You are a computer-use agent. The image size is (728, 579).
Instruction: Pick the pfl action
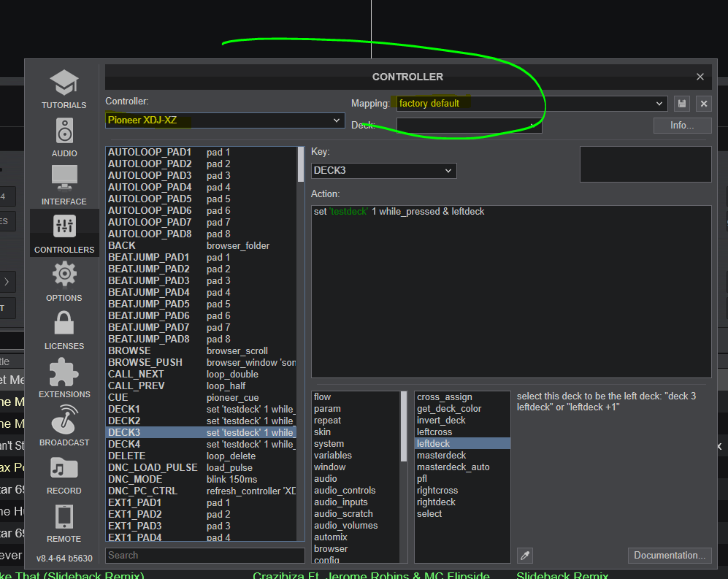(462, 479)
